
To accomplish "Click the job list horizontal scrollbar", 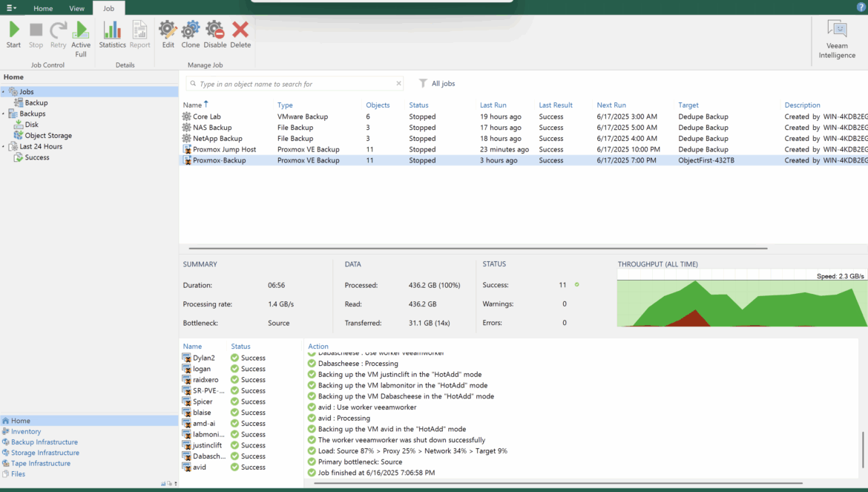I will [x=478, y=249].
